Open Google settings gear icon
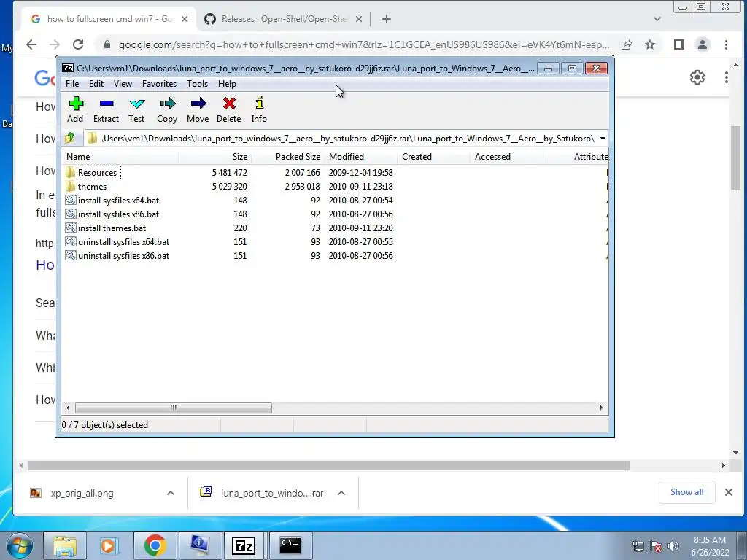The width and height of the screenshot is (747, 560). point(697,77)
